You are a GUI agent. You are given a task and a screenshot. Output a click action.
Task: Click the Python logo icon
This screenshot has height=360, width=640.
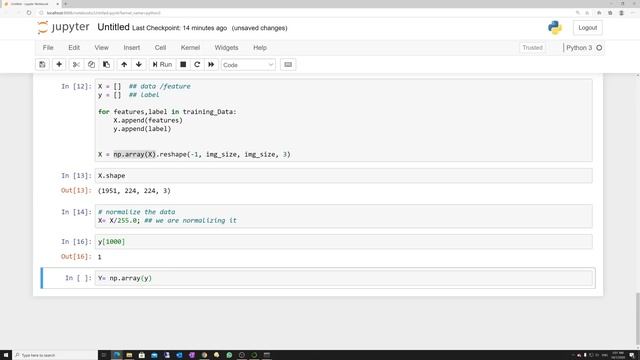[x=555, y=28]
